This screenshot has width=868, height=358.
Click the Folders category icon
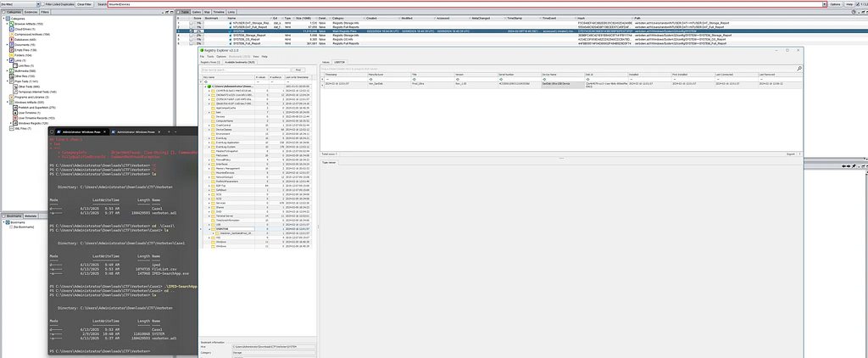click(12, 55)
